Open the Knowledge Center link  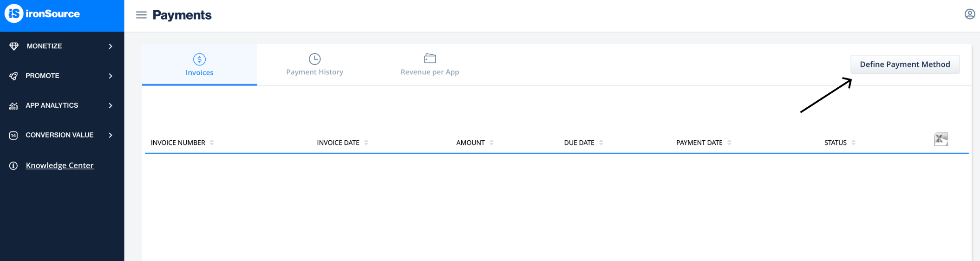click(x=59, y=166)
